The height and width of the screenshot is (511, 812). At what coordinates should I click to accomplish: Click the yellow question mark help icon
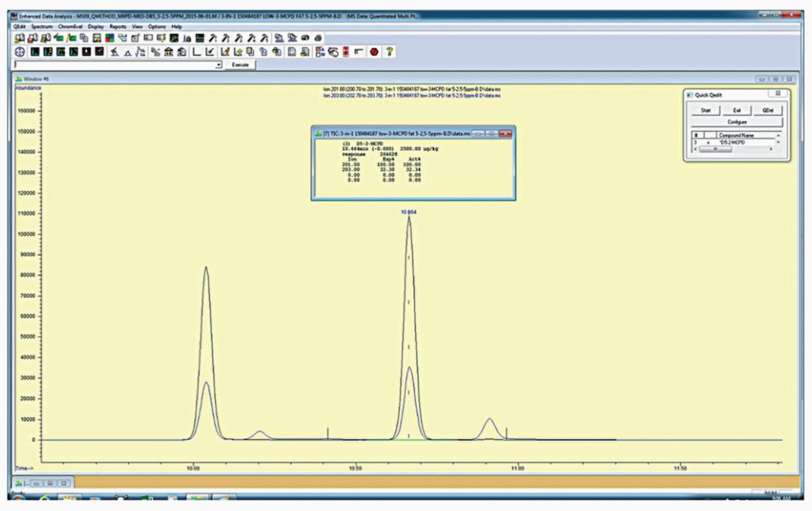390,52
